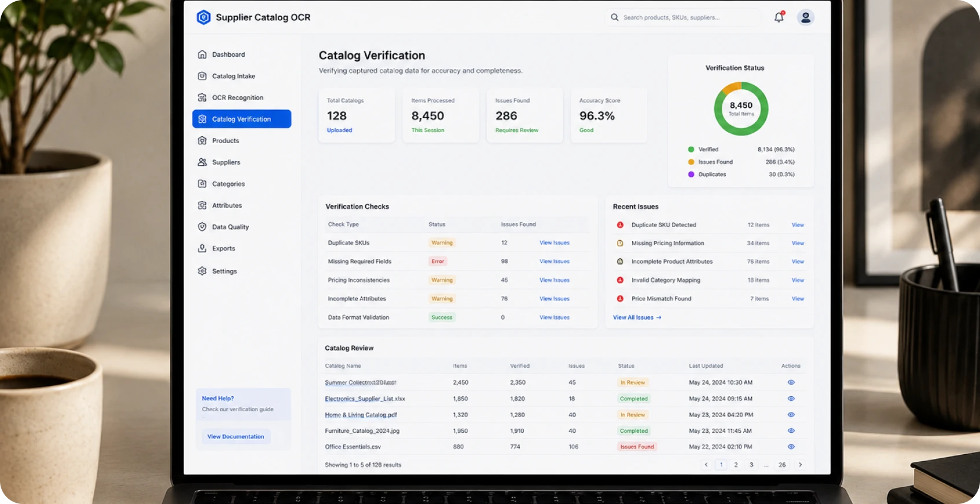Click the Accuracy Score 96.3% card
The image size is (980, 504).
pos(609,115)
